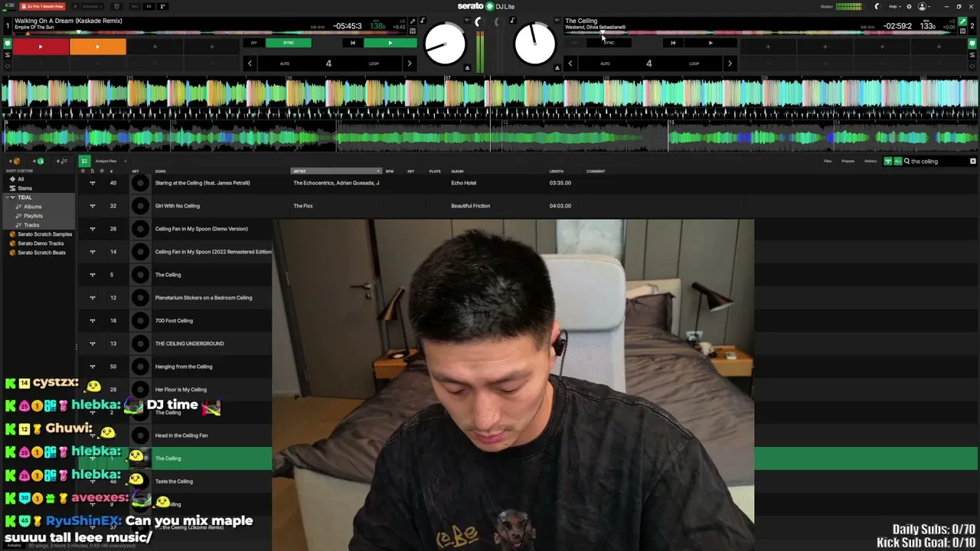Image resolution: width=980 pixels, height=551 pixels.
Task: Add a new crate
Action: point(15,161)
